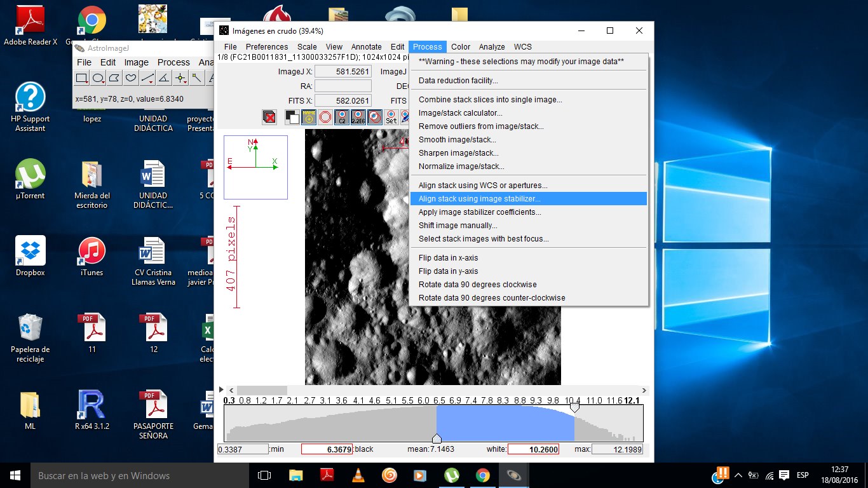Image resolution: width=868 pixels, height=488 pixels.
Task: Open the Analyze menu in image window
Action: click(x=492, y=47)
